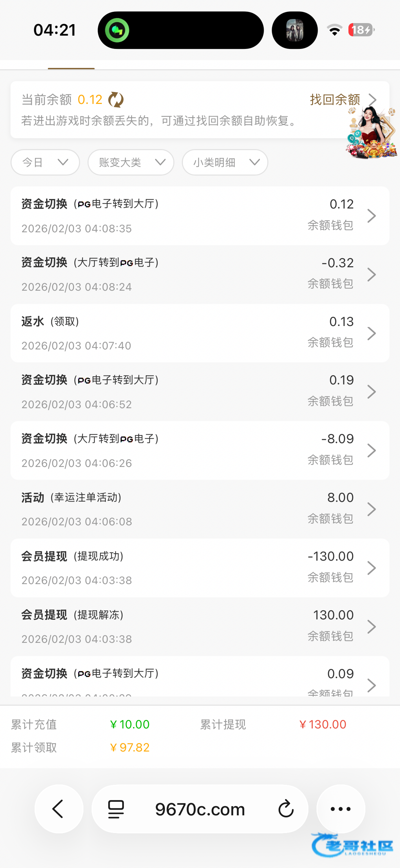
Task: Tap the refresh balance icon
Action: (x=116, y=100)
